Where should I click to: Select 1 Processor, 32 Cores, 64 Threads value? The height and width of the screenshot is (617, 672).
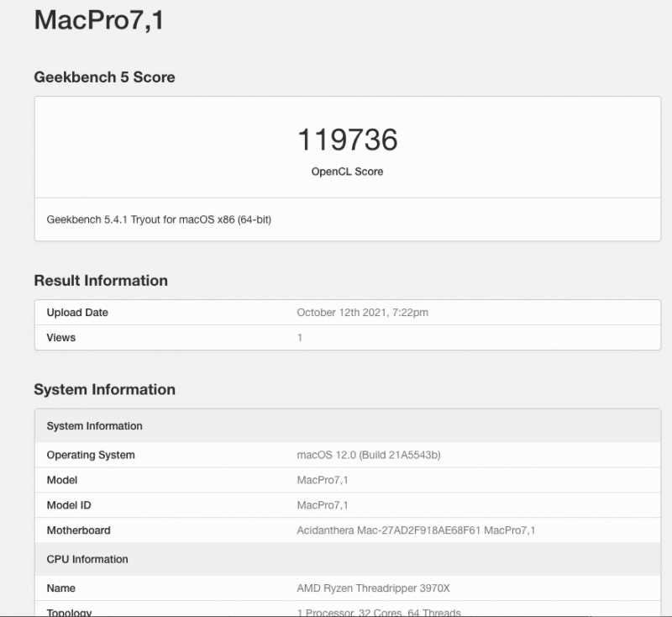coord(379,612)
